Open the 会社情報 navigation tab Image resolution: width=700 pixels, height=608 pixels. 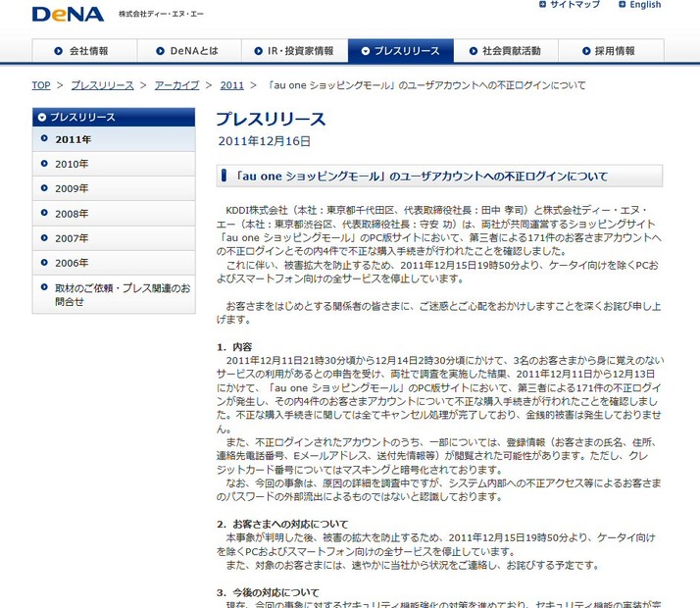coord(84,50)
